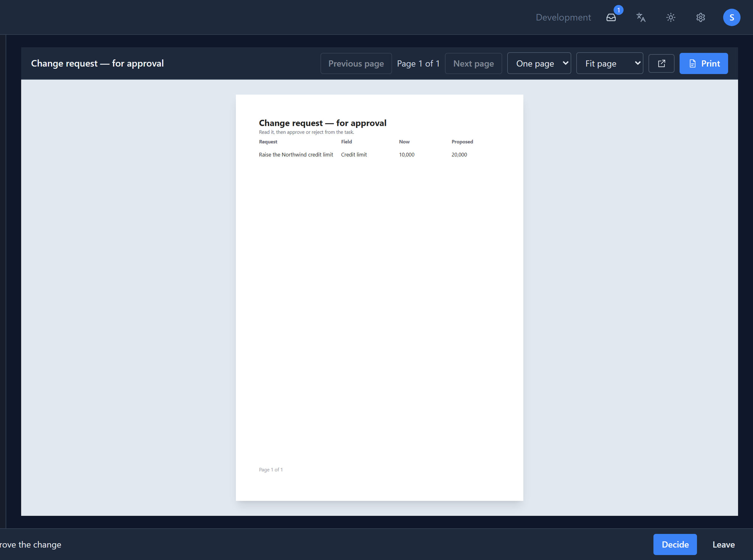Click the toolbar title Change request — for approval

tap(97, 63)
